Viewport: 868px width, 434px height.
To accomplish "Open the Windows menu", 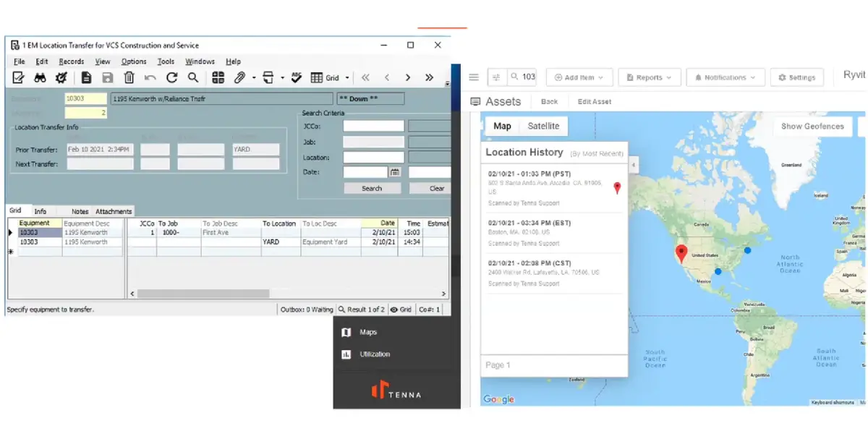I will [200, 61].
